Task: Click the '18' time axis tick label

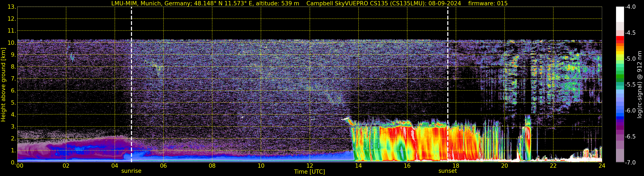Action: (456, 166)
